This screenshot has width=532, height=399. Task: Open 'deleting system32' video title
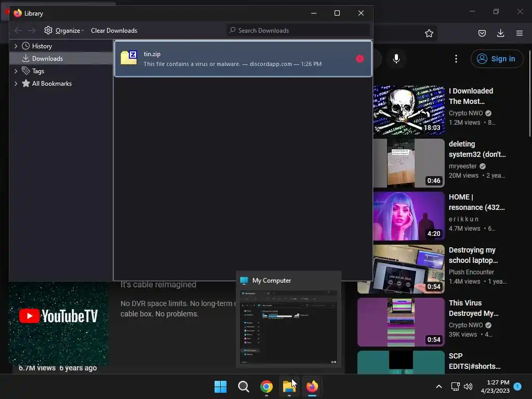click(x=477, y=149)
